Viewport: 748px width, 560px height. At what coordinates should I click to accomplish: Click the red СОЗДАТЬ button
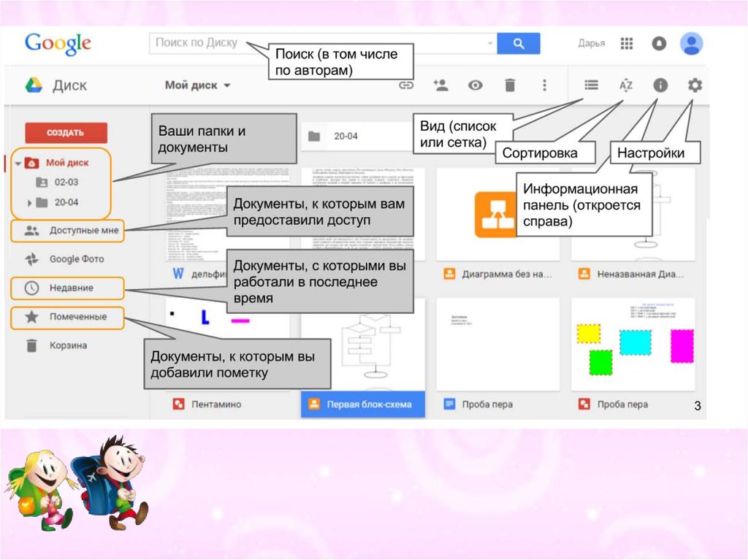(x=66, y=133)
